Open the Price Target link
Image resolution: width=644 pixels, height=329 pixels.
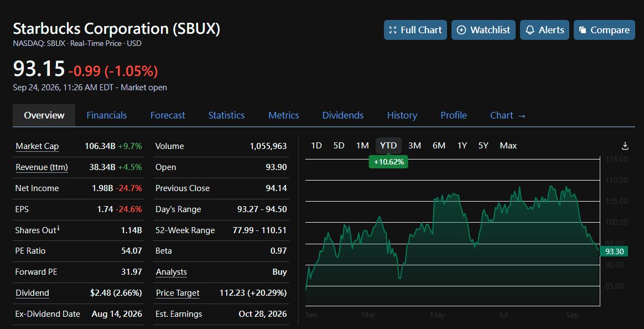coord(178,293)
